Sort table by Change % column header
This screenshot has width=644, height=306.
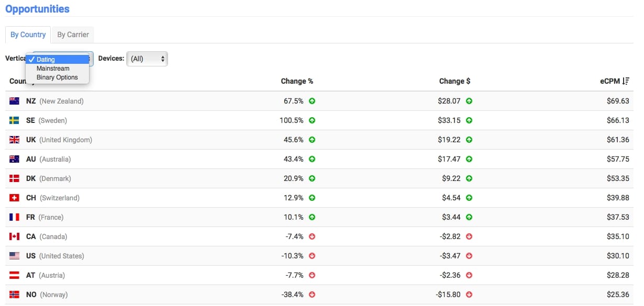tap(297, 81)
